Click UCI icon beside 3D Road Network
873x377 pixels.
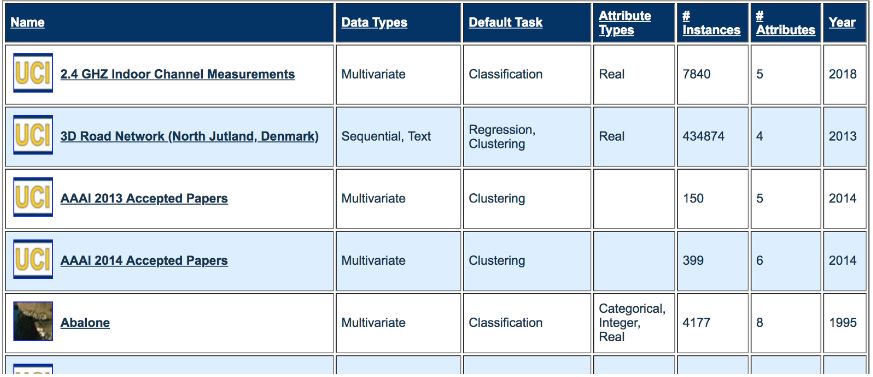tap(33, 135)
